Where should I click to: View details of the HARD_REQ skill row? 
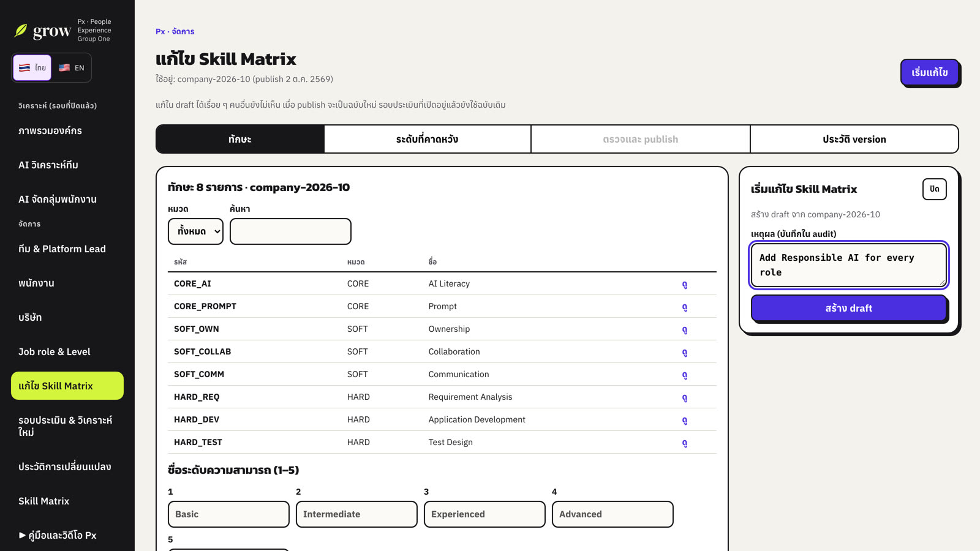(x=685, y=397)
